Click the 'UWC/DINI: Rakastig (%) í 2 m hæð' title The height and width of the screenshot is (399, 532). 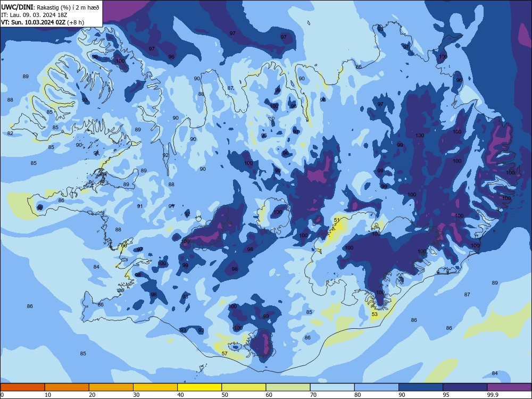click(50, 7)
